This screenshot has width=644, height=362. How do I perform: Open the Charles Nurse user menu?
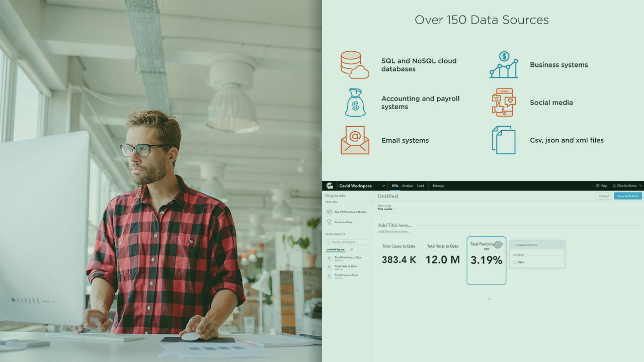pos(627,186)
